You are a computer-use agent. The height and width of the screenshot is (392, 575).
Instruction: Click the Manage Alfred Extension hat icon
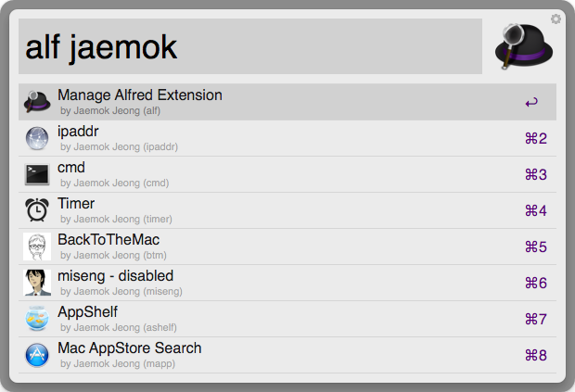pos(37,102)
